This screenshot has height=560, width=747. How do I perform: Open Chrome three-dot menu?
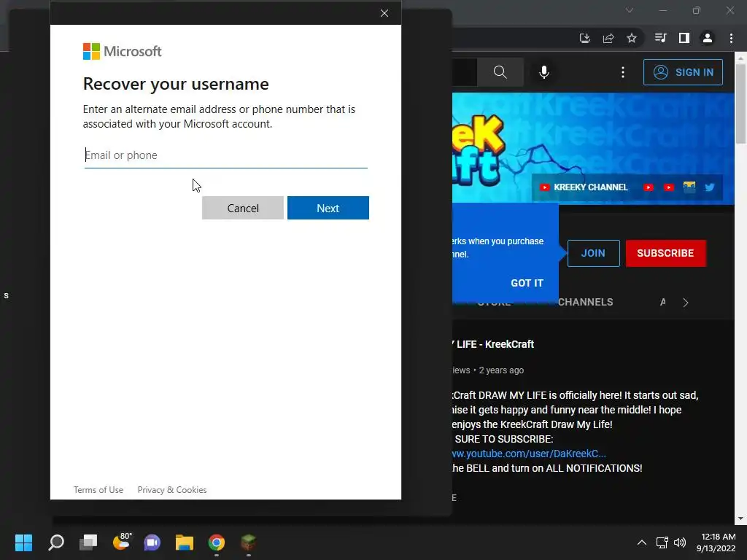[x=731, y=38]
